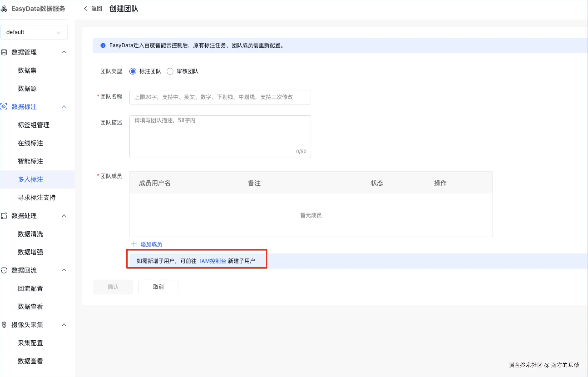Click the EasyData logo icon
The width and height of the screenshot is (588, 377).
click(4, 9)
